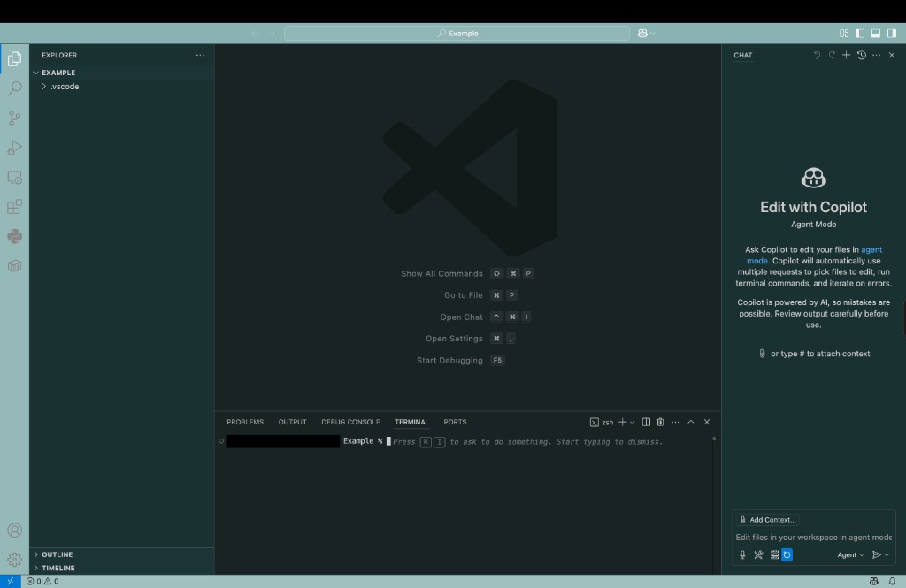Image resolution: width=906 pixels, height=588 pixels.
Task: Go back using title bar arrow
Action: 256,34
